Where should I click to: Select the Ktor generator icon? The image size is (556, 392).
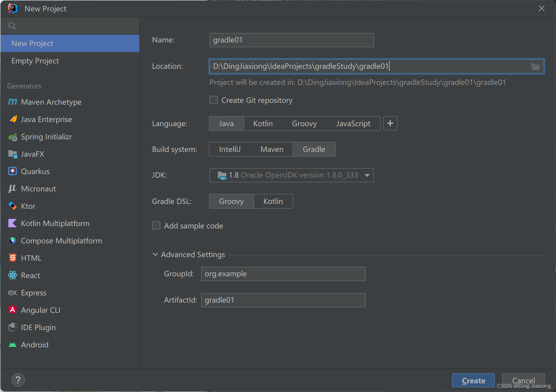click(13, 206)
